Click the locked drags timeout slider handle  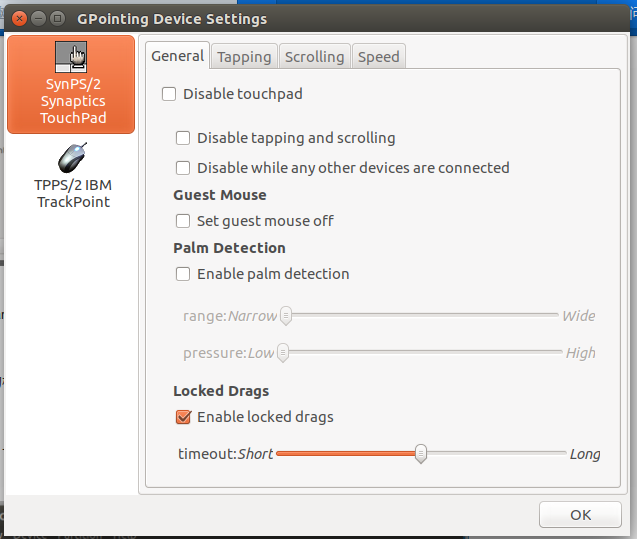(x=421, y=453)
